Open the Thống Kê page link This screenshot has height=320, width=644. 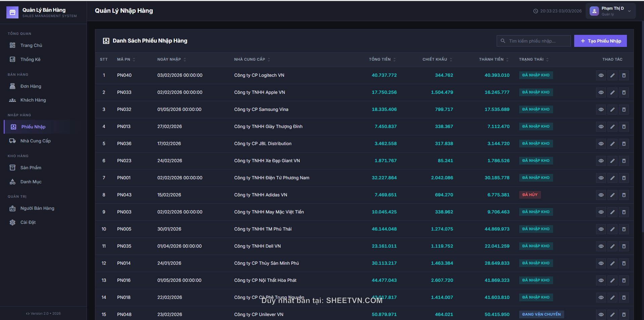(30, 59)
